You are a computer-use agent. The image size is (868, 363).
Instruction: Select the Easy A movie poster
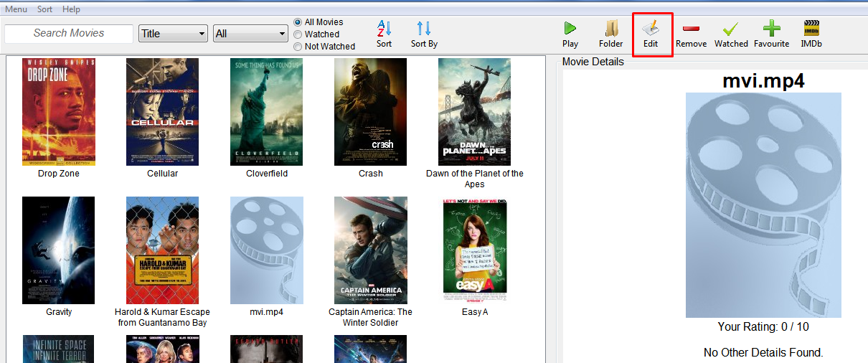pos(475,250)
